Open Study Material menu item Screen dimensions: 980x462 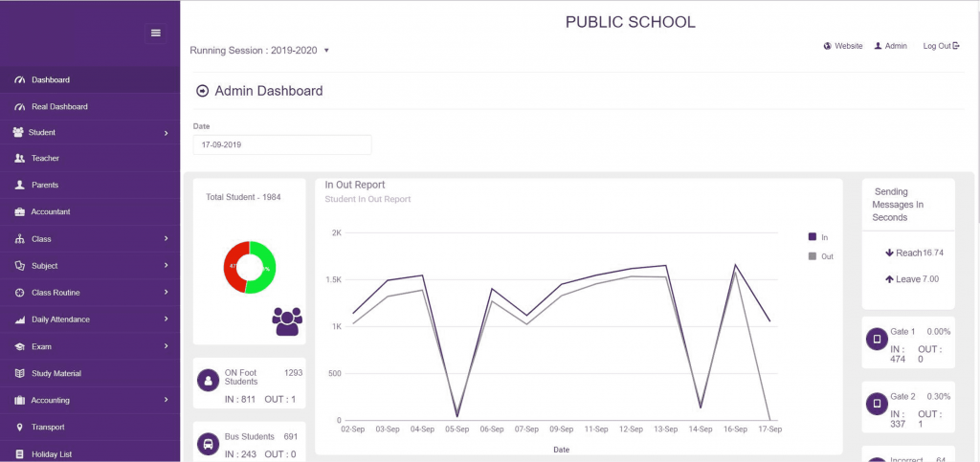90,373
